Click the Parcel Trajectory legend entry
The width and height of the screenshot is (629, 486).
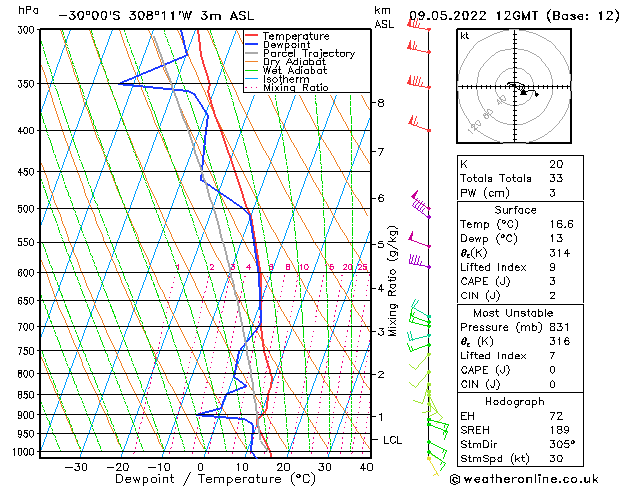300,53
